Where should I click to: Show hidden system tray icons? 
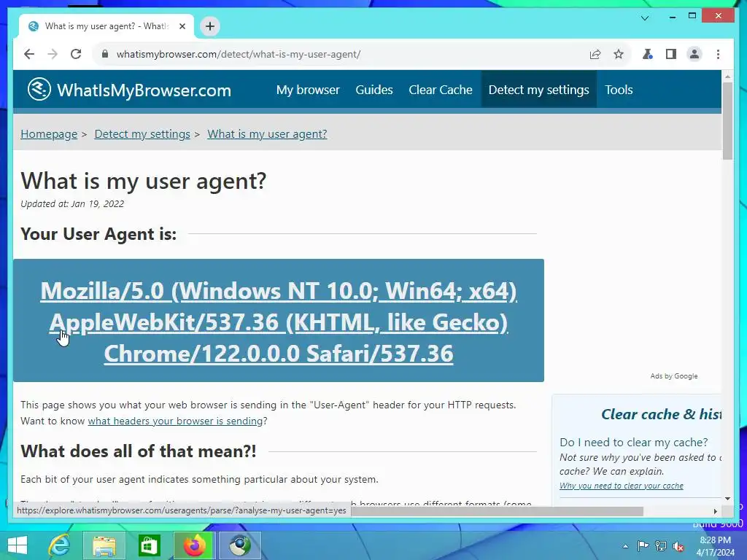[625, 546]
